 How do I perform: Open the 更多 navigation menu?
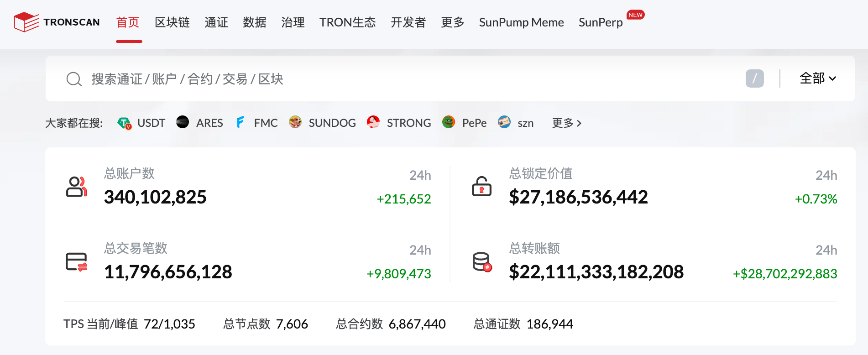click(x=452, y=22)
